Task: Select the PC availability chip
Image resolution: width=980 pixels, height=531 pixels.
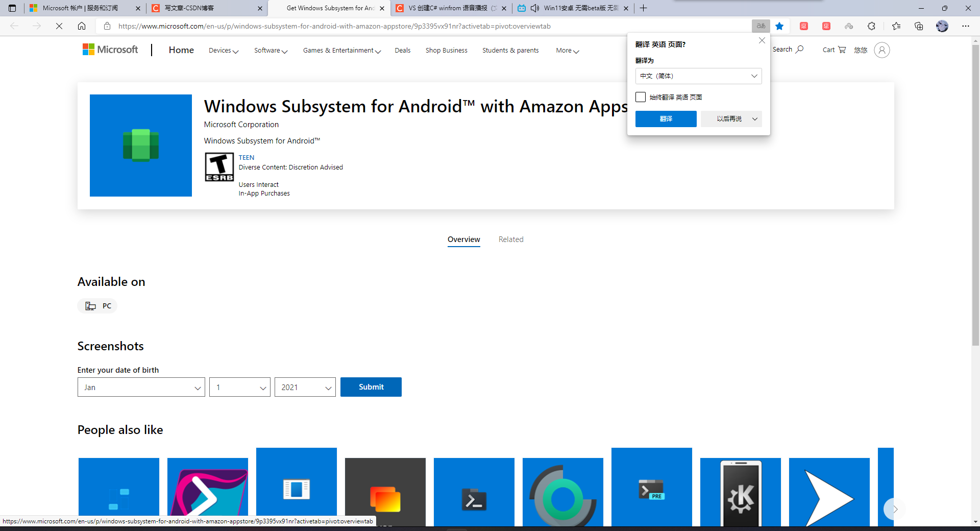Action: click(97, 306)
